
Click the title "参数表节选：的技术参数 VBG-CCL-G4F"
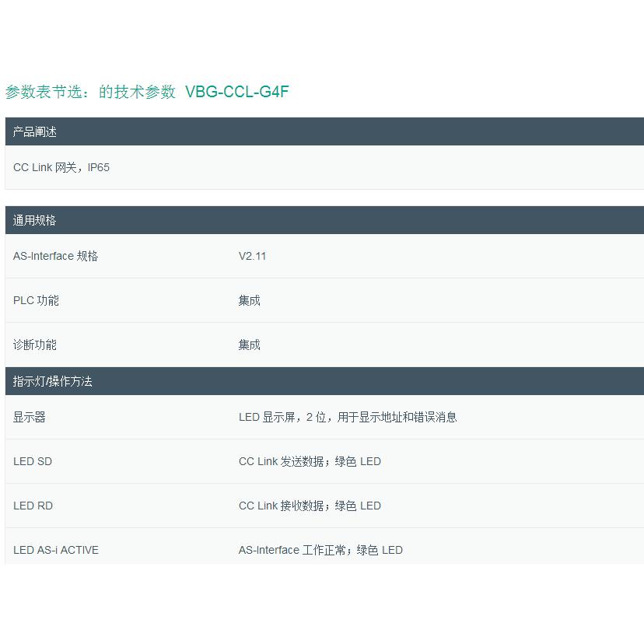point(147,92)
